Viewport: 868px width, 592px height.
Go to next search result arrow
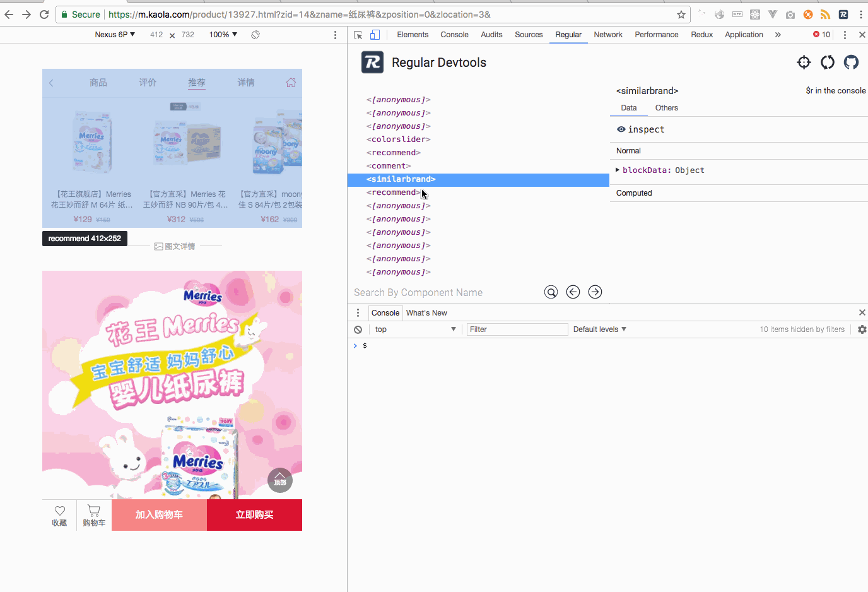(595, 292)
